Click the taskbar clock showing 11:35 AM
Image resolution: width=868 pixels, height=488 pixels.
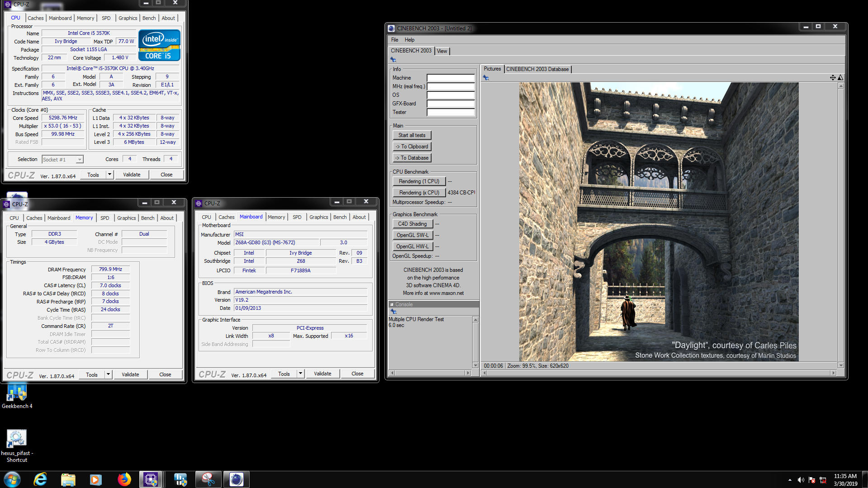(845, 480)
